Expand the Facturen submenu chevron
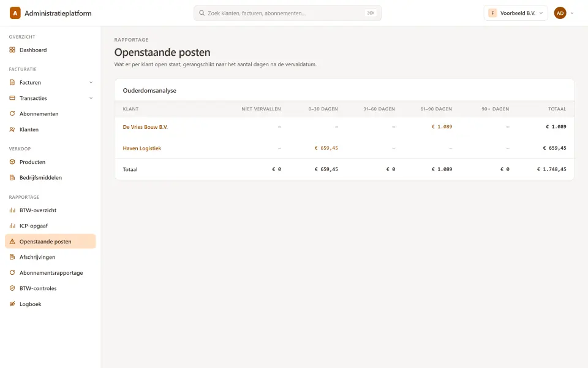Viewport: 588px width, 368px height. pyautogui.click(x=91, y=82)
